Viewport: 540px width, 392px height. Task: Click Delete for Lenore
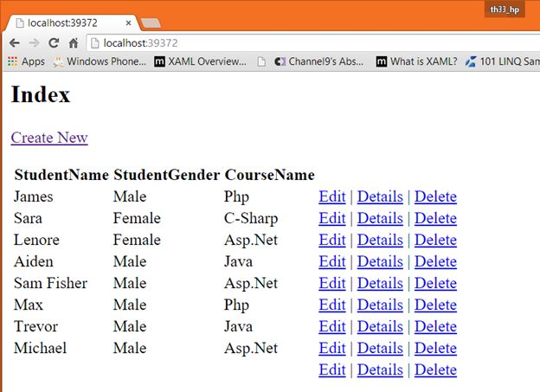tap(435, 240)
